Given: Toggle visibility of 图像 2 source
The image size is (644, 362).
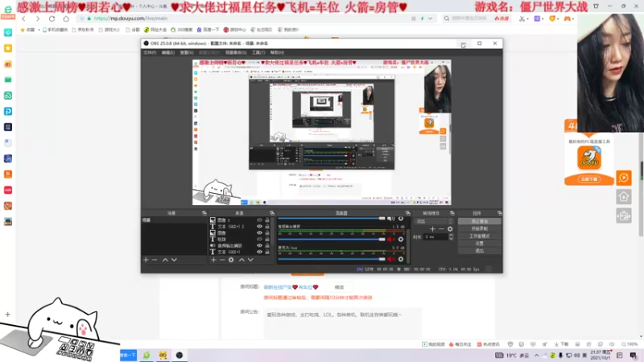Looking at the screenshot, I should pos(259,220).
